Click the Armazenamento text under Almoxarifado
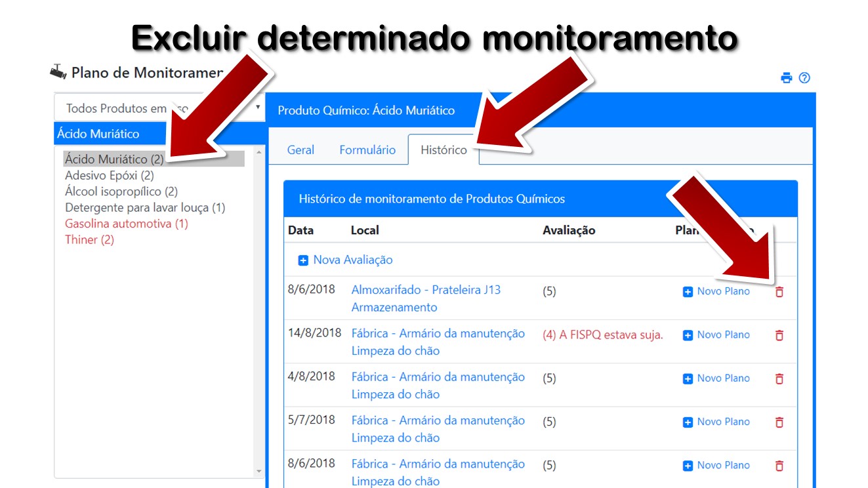This screenshot has width=868, height=488. pyautogui.click(x=394, y=307)
